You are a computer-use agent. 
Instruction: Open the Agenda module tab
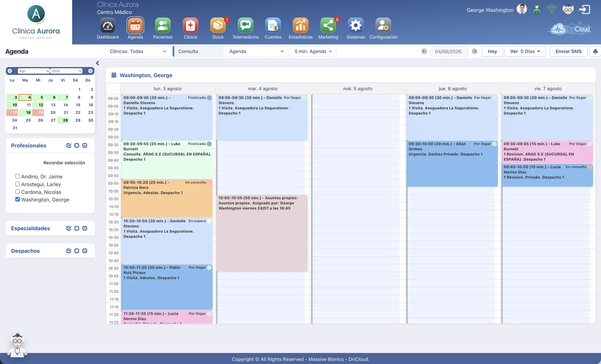click(135, 29)
